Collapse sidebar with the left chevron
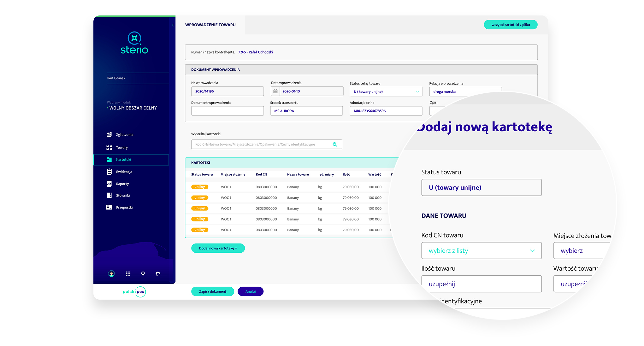 pyautogui.click(x=173, y=25)
